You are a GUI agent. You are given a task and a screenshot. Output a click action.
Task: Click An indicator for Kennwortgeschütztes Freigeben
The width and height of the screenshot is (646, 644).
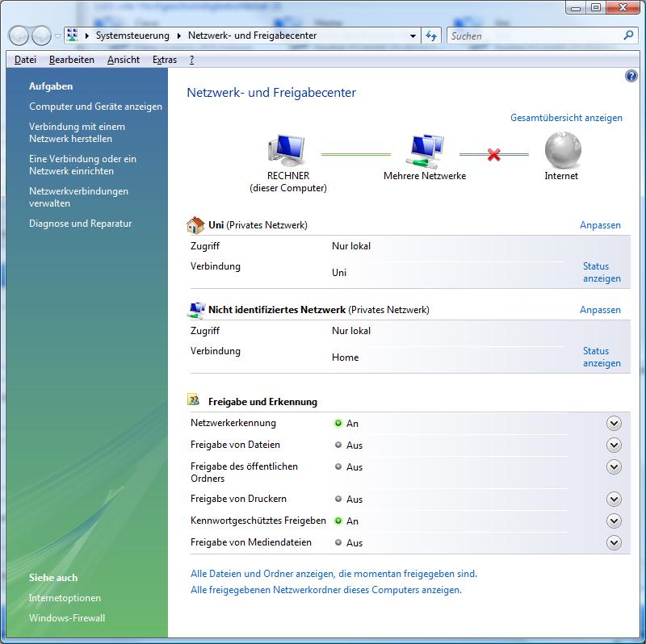338,521
